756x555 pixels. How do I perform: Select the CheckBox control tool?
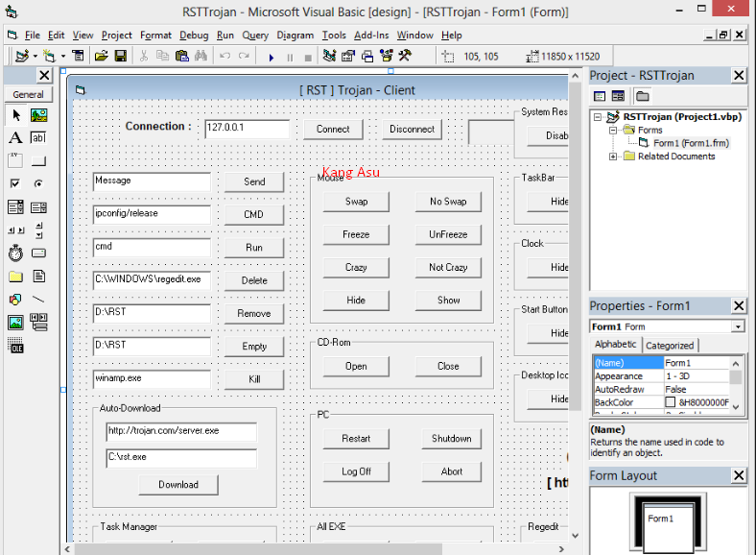click(16, 183)
